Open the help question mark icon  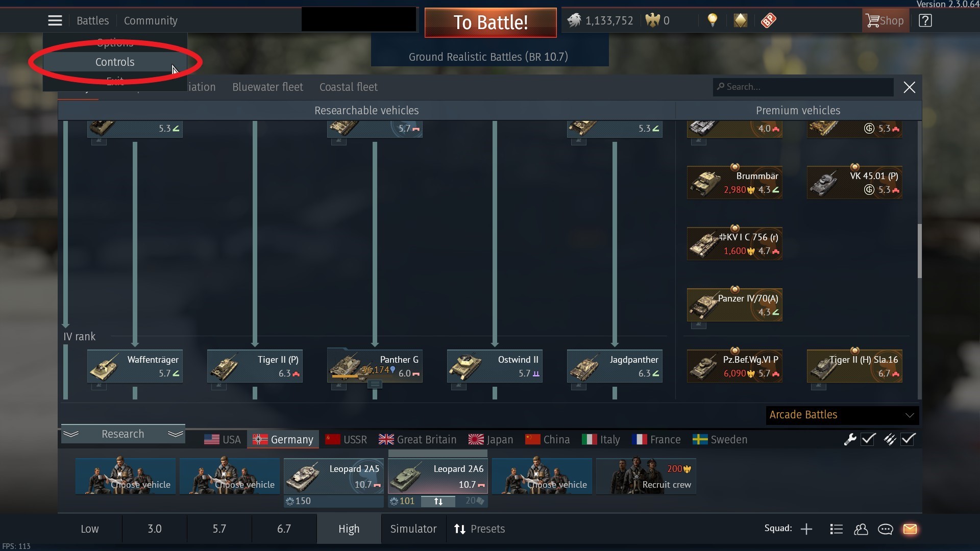pyautogui.click(x=925, y=20)
